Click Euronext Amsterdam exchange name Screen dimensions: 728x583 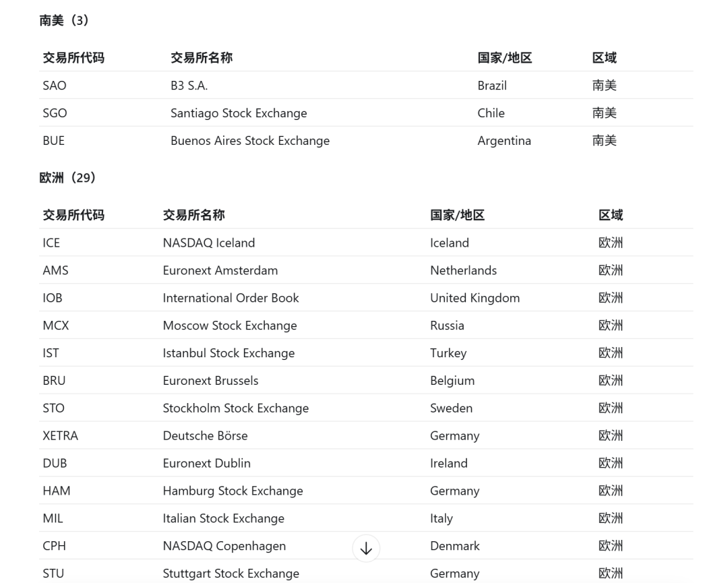220,270
